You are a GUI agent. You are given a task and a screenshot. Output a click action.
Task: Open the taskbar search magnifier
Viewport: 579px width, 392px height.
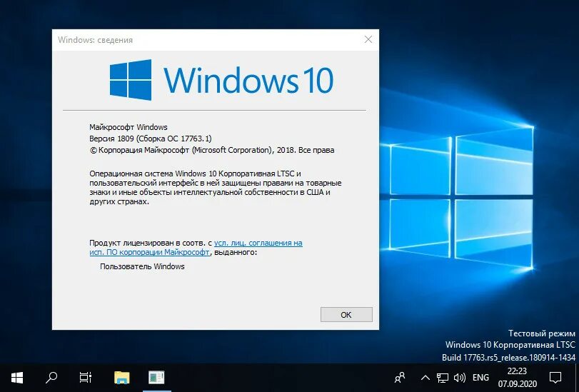point(51,378)
